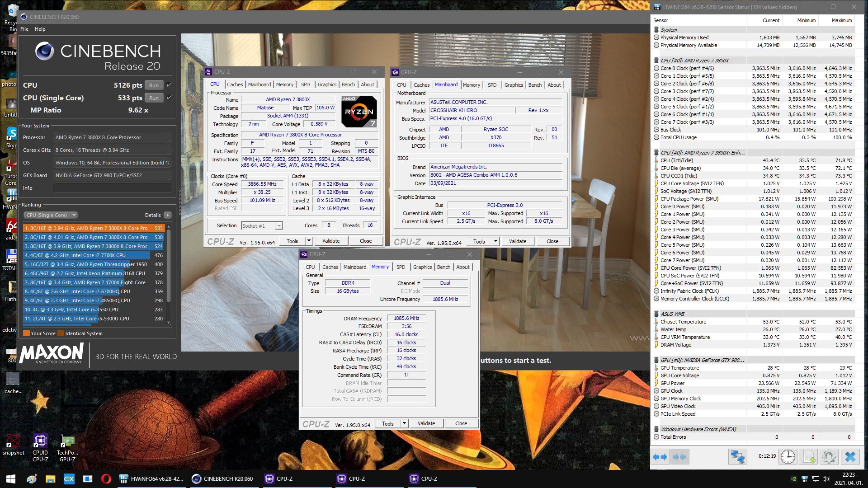This screenshot has width=868, height=488.
Task: Click System group icon in HWiNFO
Action: [656, 29]
